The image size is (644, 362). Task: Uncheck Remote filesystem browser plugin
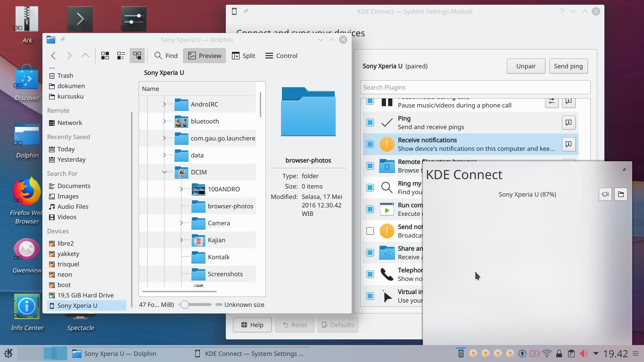click(370, 166)
